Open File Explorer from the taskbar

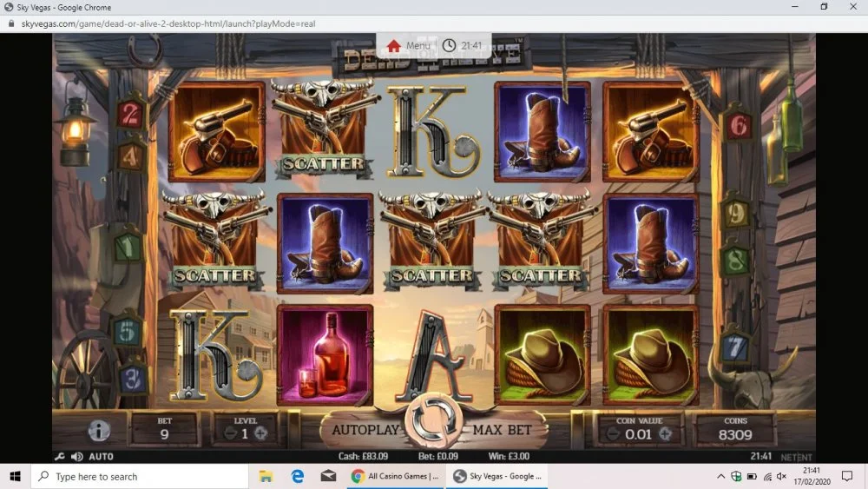(266, 476)
